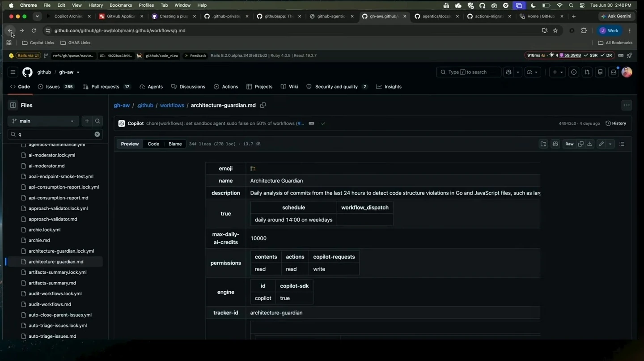The image size is (644, 361).
Task: Open Issues shortcut icon in GitHub header
Action: click(574, 72)
